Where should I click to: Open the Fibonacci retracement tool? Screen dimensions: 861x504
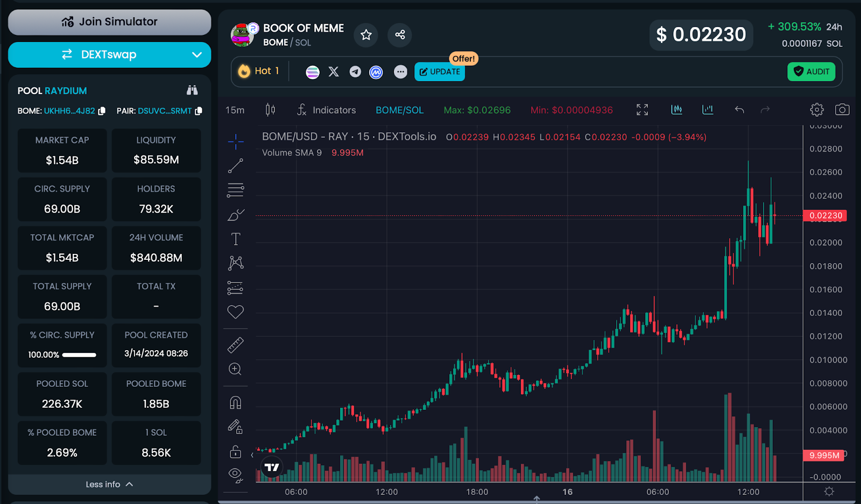point(236,190)
